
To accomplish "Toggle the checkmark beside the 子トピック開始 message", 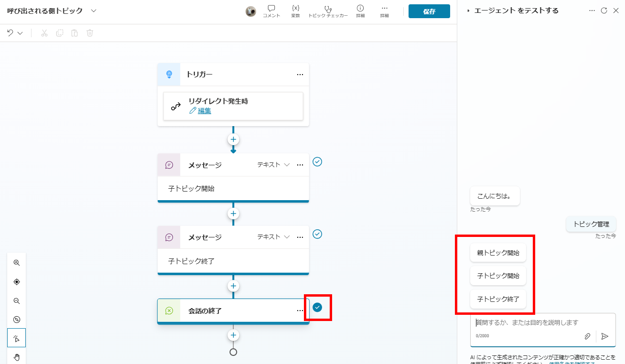I will (x=317, y=162).
